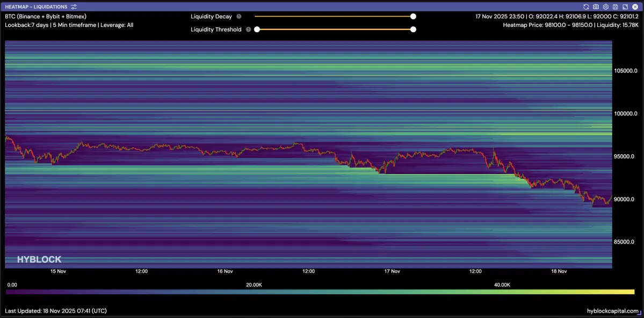Click the 16 Nov time axis label

tap(225, 271)
